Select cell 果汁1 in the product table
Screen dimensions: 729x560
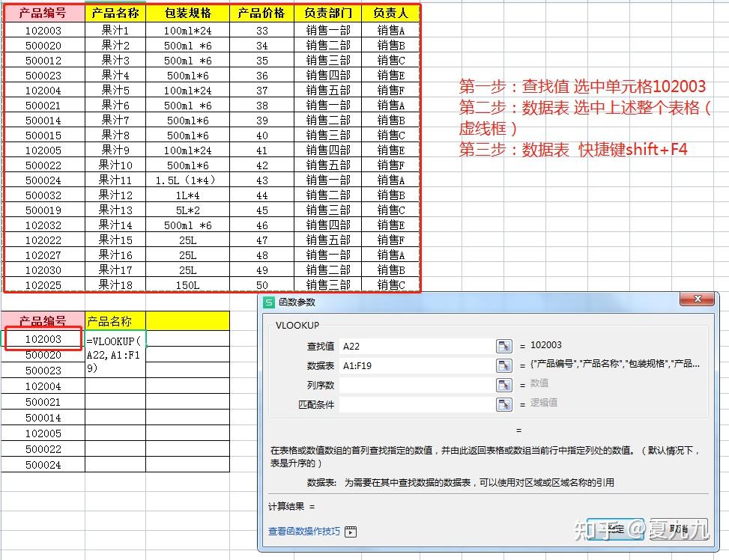coord(115,30)
